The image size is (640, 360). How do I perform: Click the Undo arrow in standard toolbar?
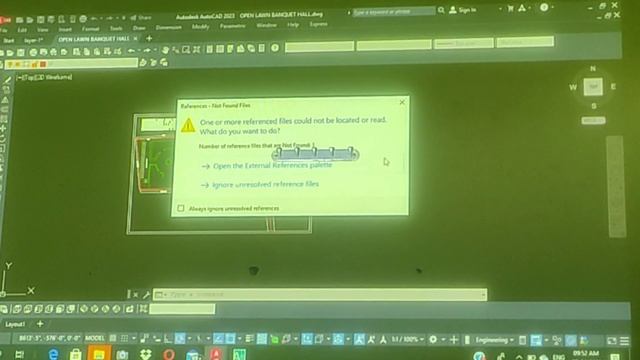tap(131, 51)
